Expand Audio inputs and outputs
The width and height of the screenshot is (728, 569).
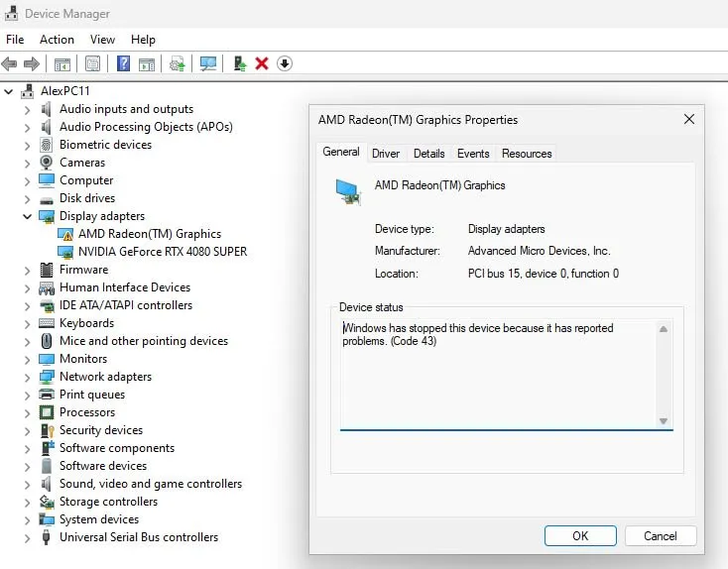point(28,110)
